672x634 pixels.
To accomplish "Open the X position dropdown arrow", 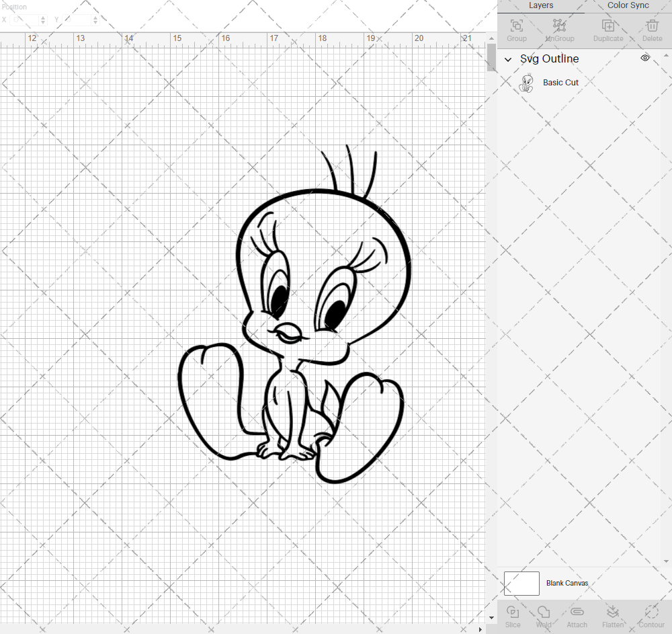I will [x=42, y=22].
